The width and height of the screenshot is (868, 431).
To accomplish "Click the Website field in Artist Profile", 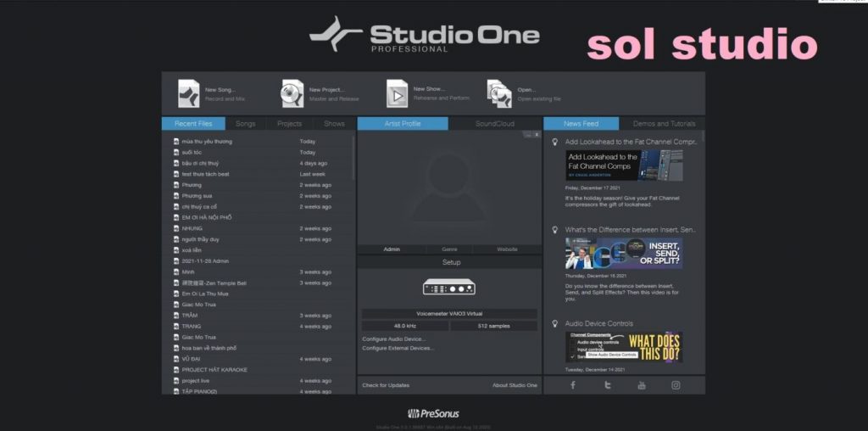I will (x=507, y=249).
